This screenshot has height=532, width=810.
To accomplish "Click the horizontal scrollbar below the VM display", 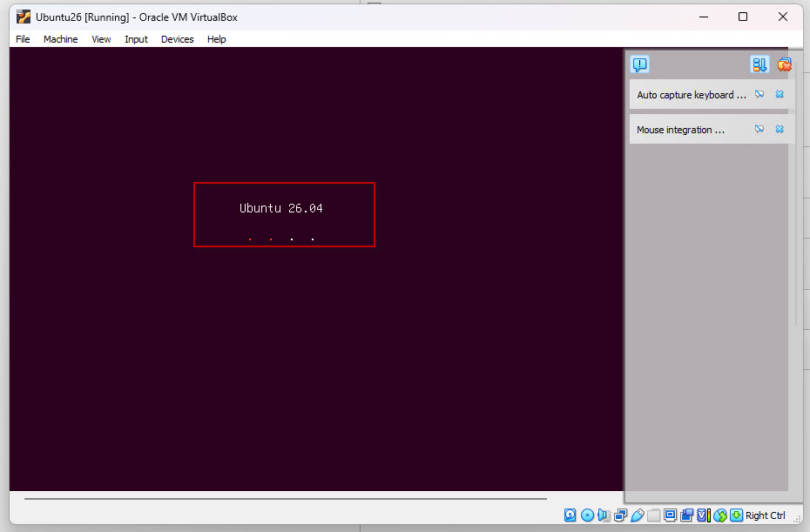I will 285,499.
